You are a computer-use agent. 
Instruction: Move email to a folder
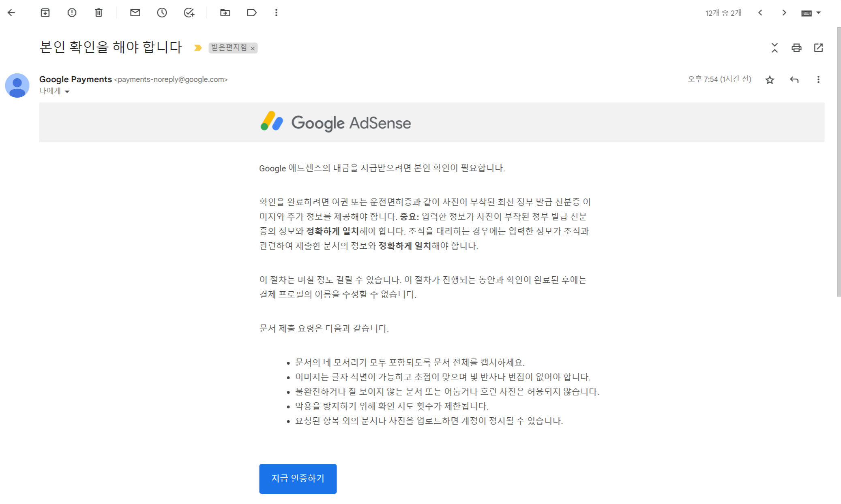(x=225, y=13)
